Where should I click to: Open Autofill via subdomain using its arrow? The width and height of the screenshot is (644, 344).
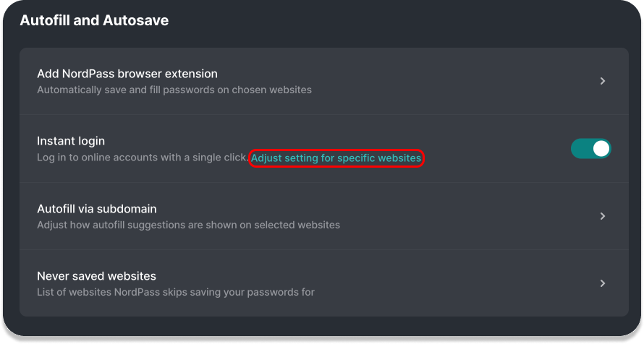pyautogui.click(x=603, y=216)
